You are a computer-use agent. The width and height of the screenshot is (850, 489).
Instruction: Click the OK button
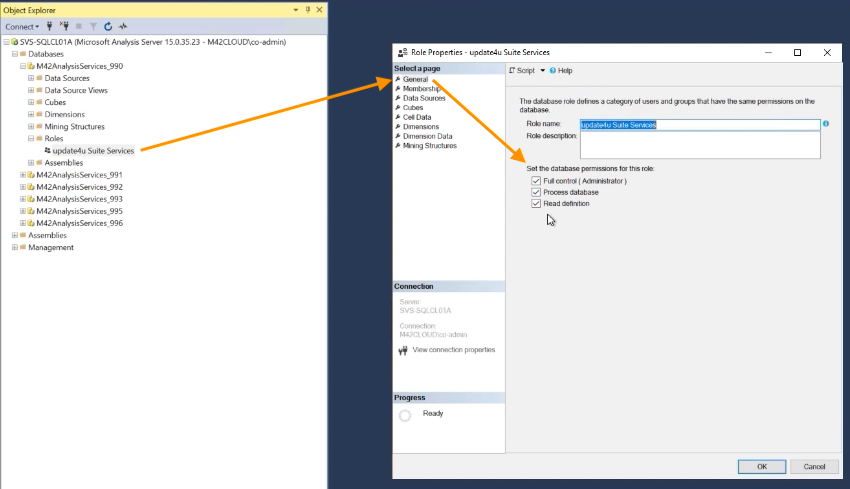pos(762,466)
